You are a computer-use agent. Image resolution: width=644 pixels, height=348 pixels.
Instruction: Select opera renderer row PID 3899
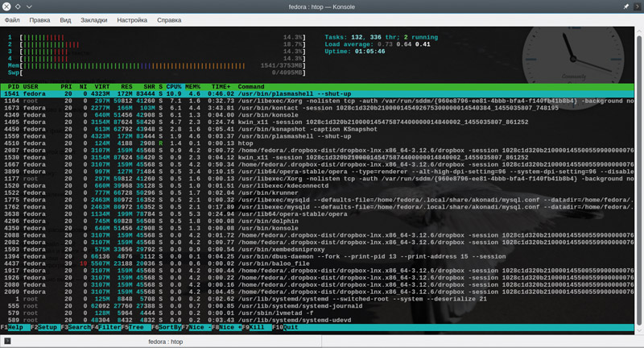click(x=317, y=172)
